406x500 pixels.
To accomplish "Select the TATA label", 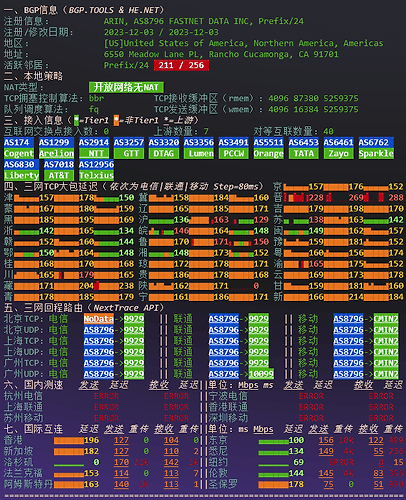I will pyautogui.click(x=304, y=153).
